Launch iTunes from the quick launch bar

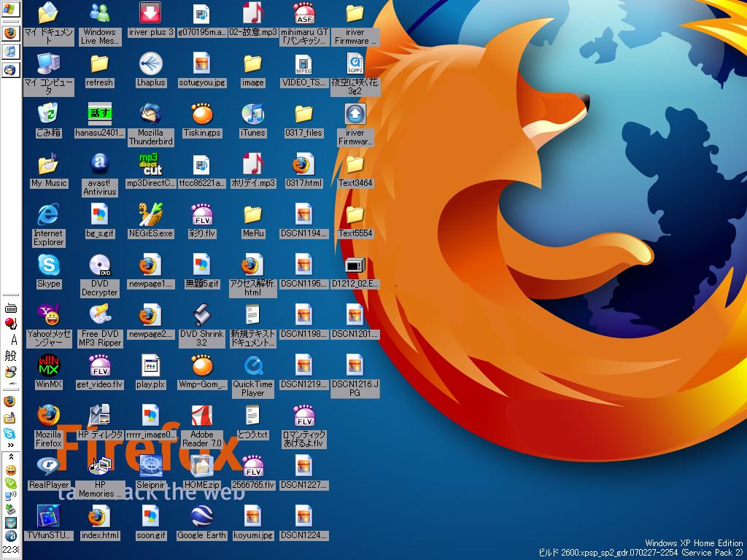(x=10, y=51)
